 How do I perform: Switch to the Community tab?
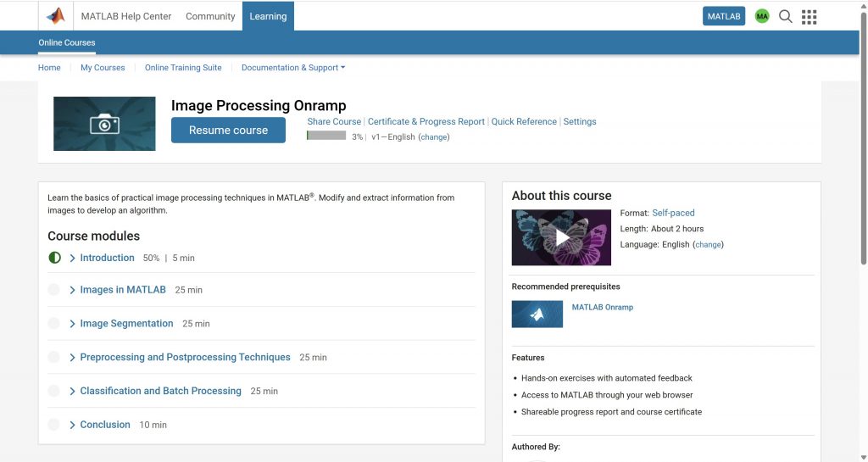pyautogui.click(x=210, y=16)
